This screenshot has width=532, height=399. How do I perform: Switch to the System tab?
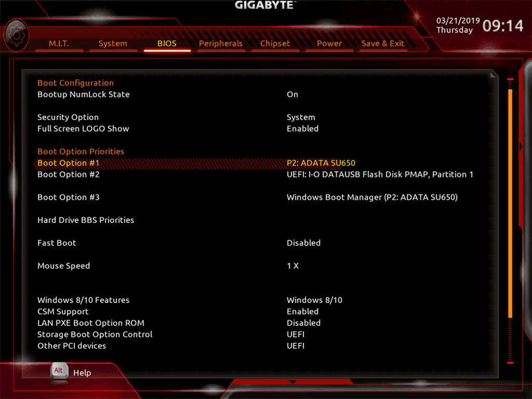point(113,43)
